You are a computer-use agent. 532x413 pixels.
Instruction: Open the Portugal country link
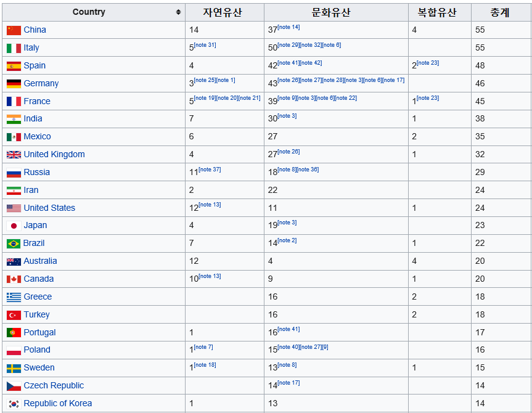pos(39,333)
